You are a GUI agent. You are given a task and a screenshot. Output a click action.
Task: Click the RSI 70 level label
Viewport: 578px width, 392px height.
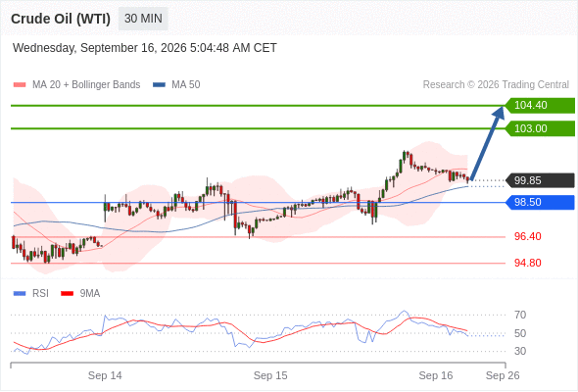point(520,315)
